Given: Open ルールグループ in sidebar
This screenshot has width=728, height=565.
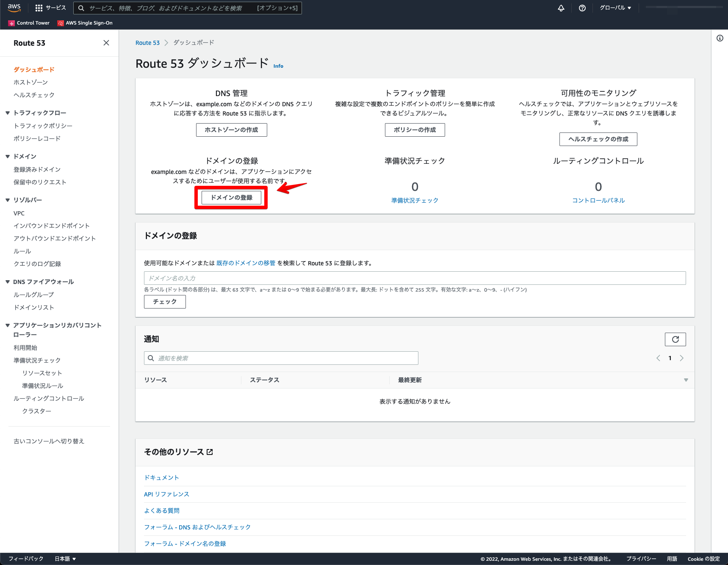Looking at the screenshot, I should (34, 295).
